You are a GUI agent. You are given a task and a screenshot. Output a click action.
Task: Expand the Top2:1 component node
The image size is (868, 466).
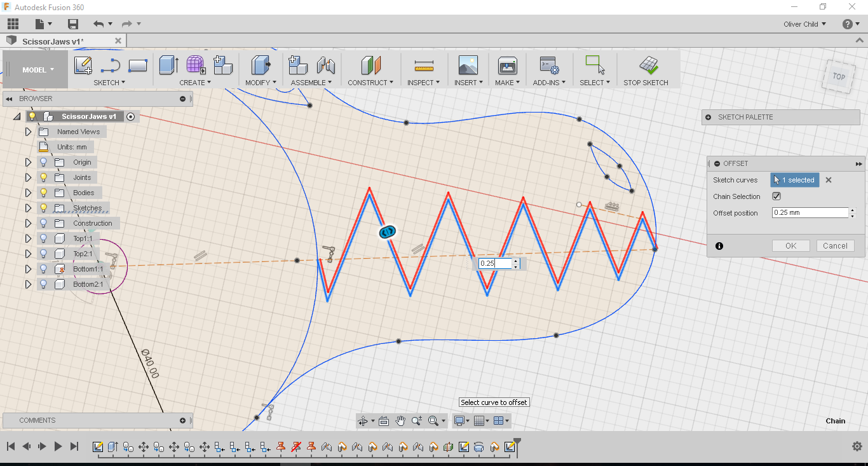pos(28,254)
